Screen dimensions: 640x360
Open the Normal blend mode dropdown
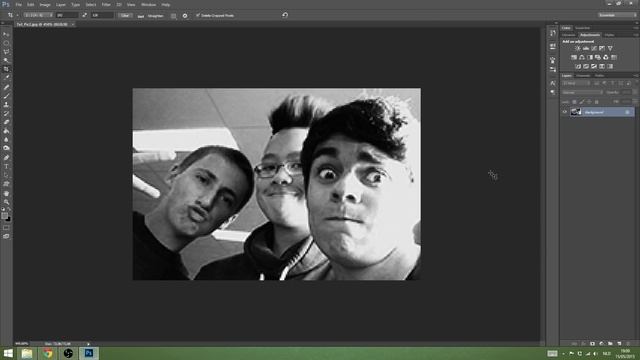[x=582, y=93]
